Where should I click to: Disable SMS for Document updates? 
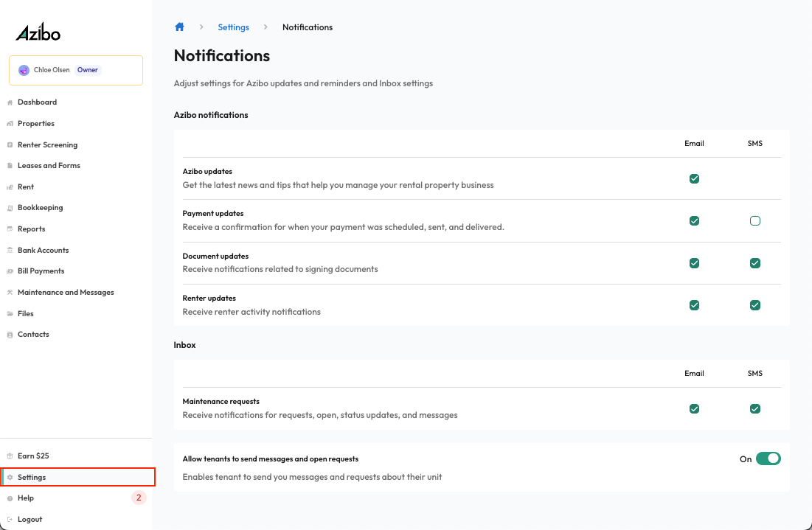(x=755, y=263)
